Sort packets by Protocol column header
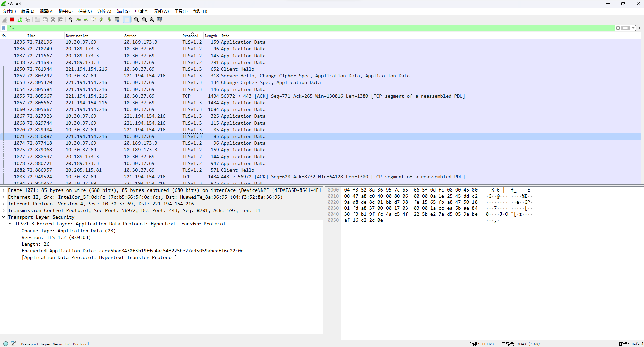 (192, 36)
